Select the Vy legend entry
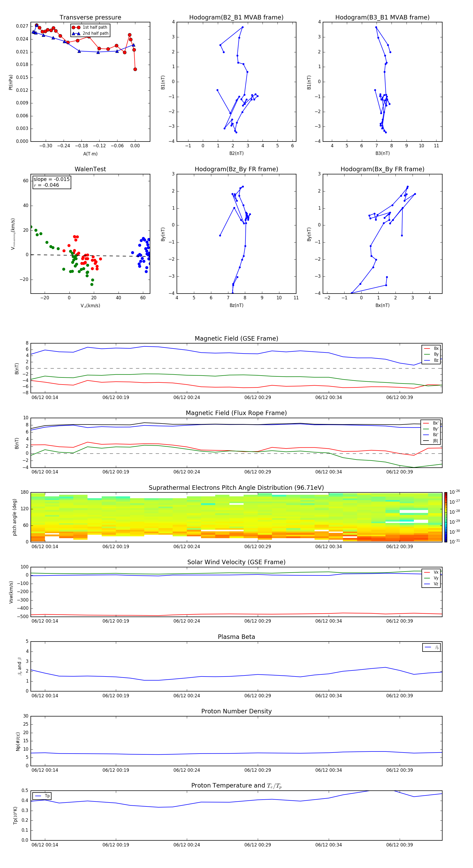 [431, 578]
